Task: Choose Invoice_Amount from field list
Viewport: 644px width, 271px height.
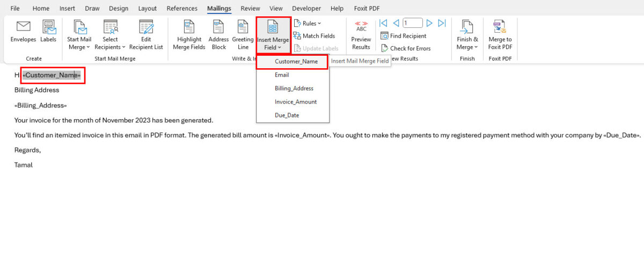Action: pyautogui.click(x=292, y=102)
